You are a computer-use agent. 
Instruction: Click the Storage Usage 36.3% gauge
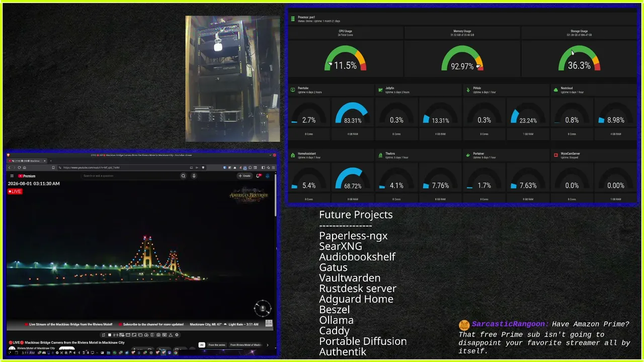pos(579,58)
